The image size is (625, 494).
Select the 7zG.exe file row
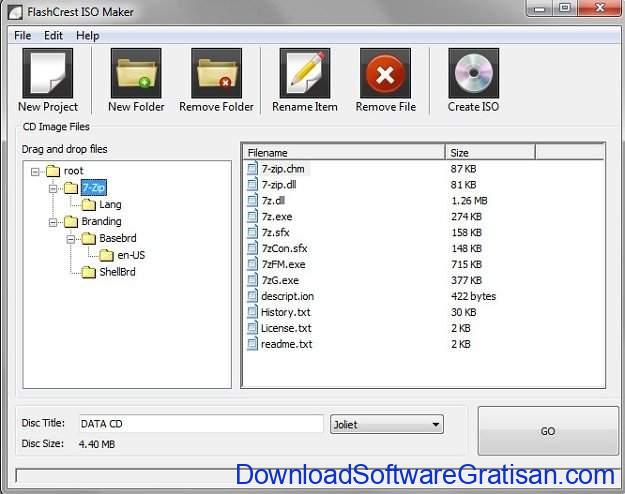(x=424, y=280)
